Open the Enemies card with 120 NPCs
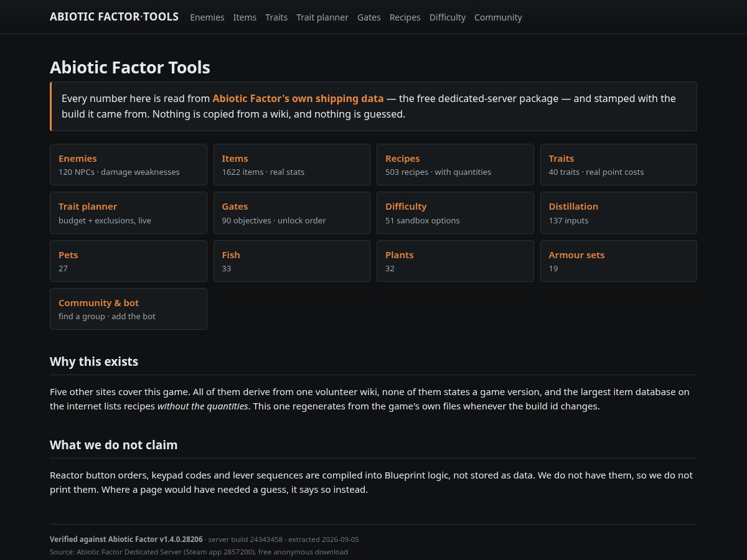Screen dimensions: 747x560 point(128,165)
